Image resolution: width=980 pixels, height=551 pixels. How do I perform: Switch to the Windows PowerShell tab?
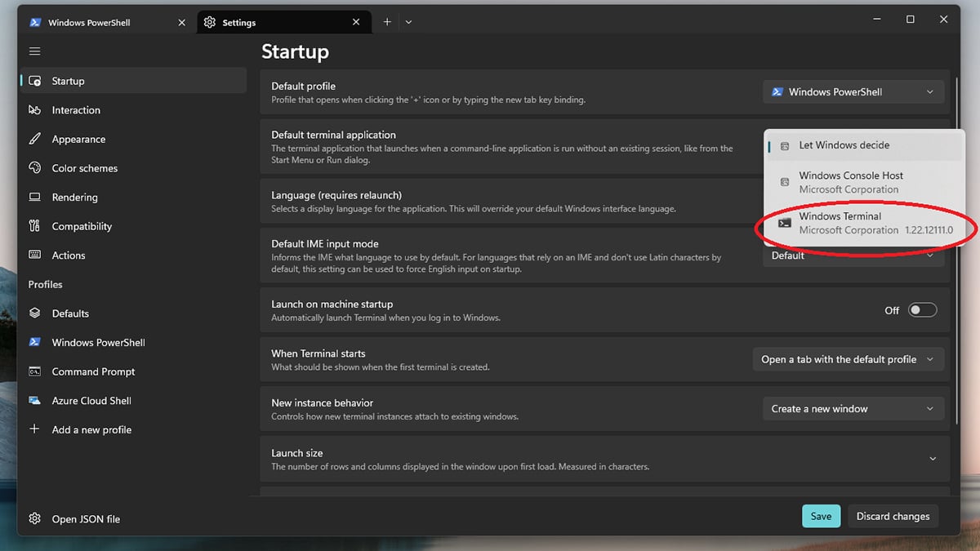pyautogui.click(x=107, y=22)
